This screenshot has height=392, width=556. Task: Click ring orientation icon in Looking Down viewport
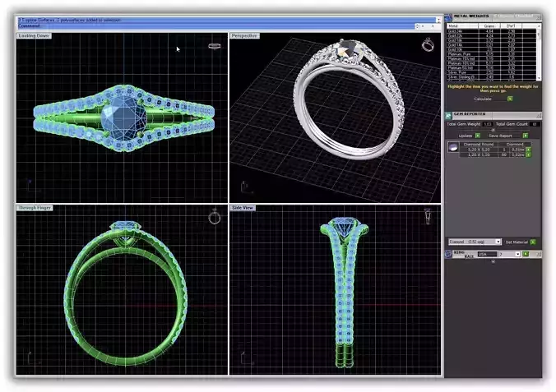tap(215, 46)
